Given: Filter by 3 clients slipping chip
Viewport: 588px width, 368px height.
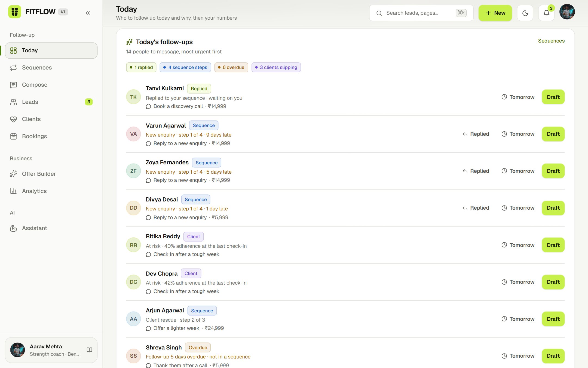Looking at the screenshot, I should tap(276, 67).
